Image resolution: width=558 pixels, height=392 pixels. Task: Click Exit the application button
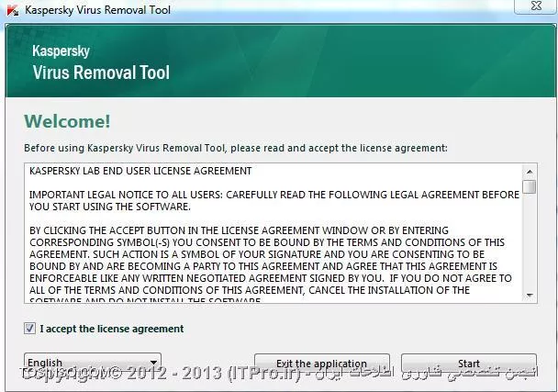(322, 364)
